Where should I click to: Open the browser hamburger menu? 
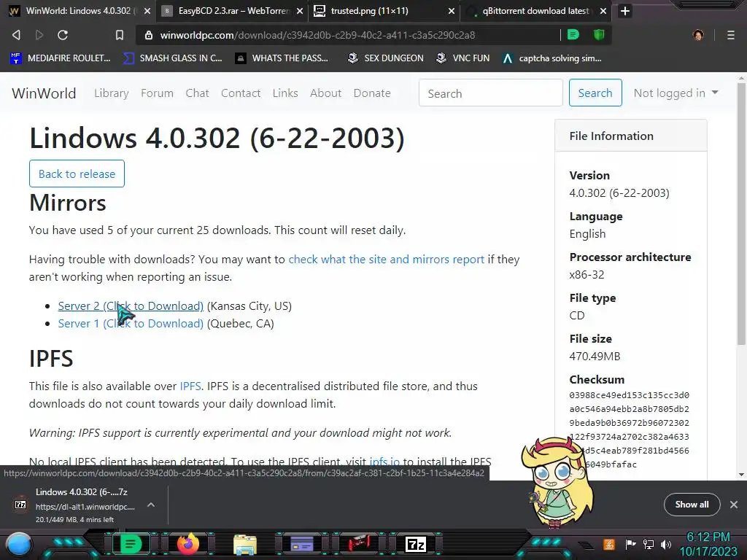(730, 35)
